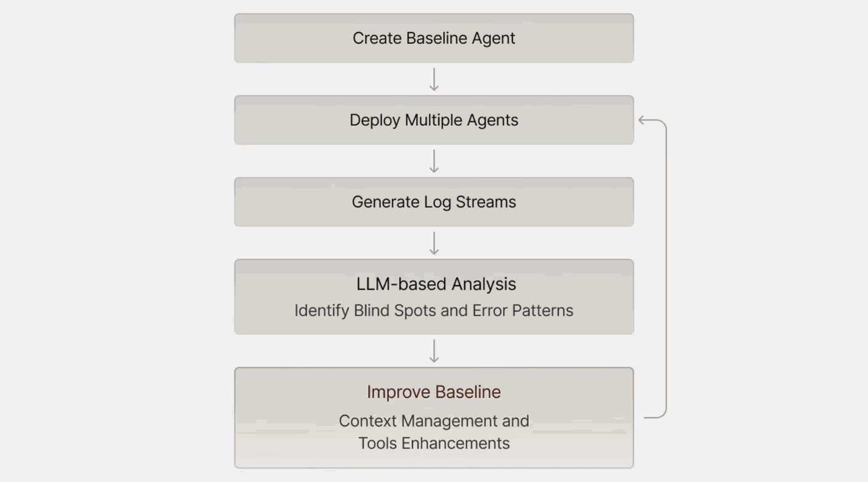Click arrow between Deploy and Generate Log Streams
Viewport: 868px width, 482px height.
pyautogui.click(x=434, y=161)
